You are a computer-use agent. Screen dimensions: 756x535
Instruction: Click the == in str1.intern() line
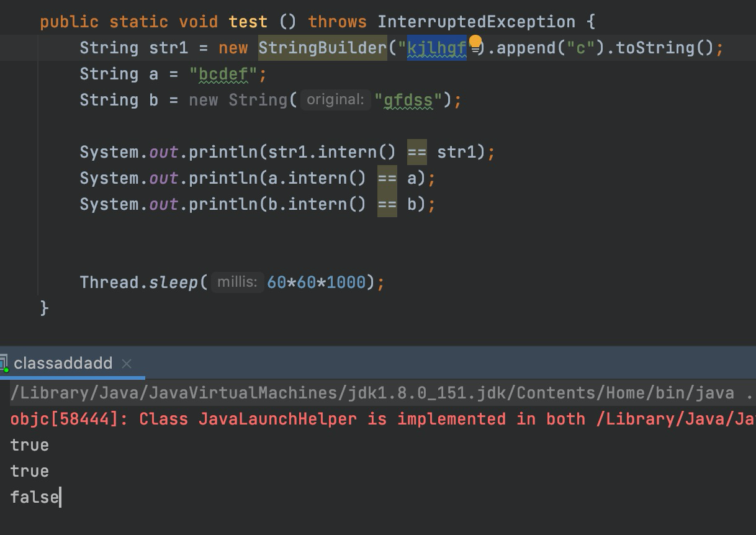click(x=417, y=152)
